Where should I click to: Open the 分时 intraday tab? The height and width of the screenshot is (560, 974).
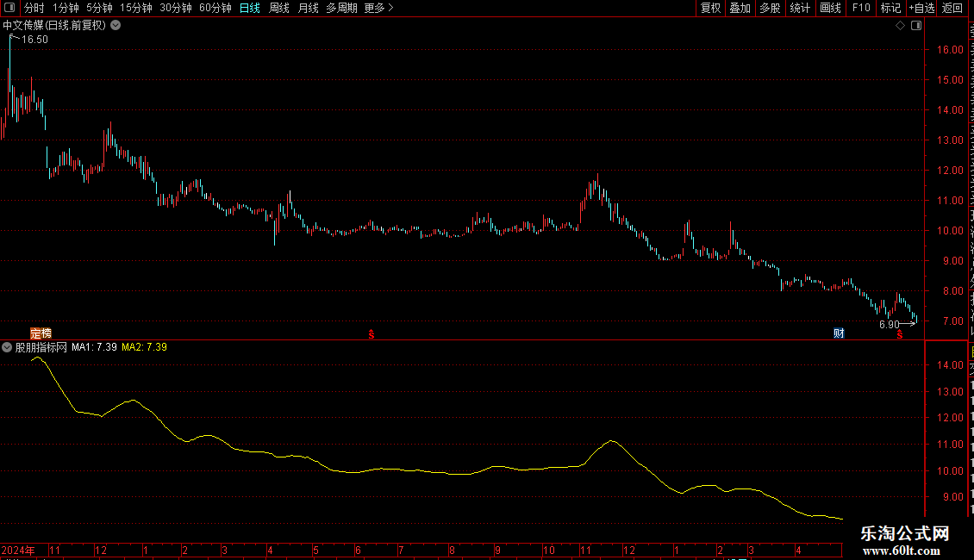click(34, 8)
